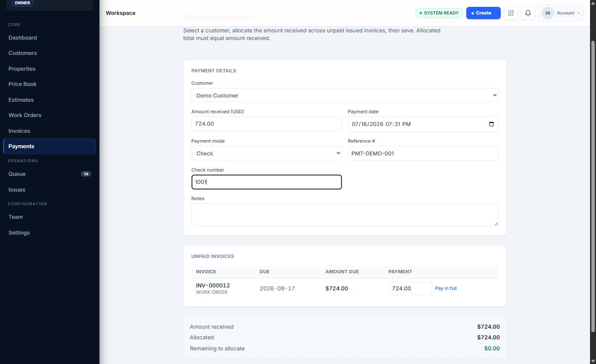Open the Payment mode dropdown
Viewport: 596px width, 364px height.
[266, 153]
